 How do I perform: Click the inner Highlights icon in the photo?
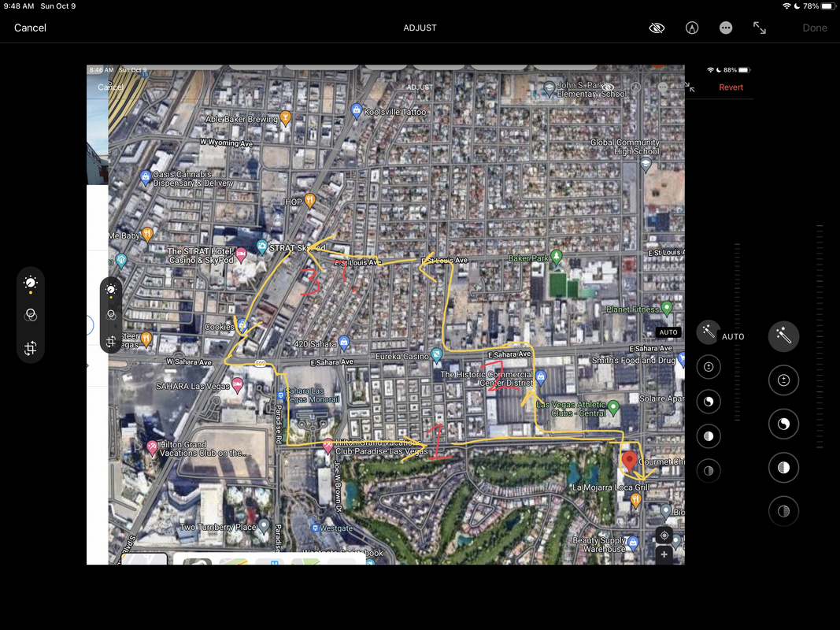click(x=709, y=436)
